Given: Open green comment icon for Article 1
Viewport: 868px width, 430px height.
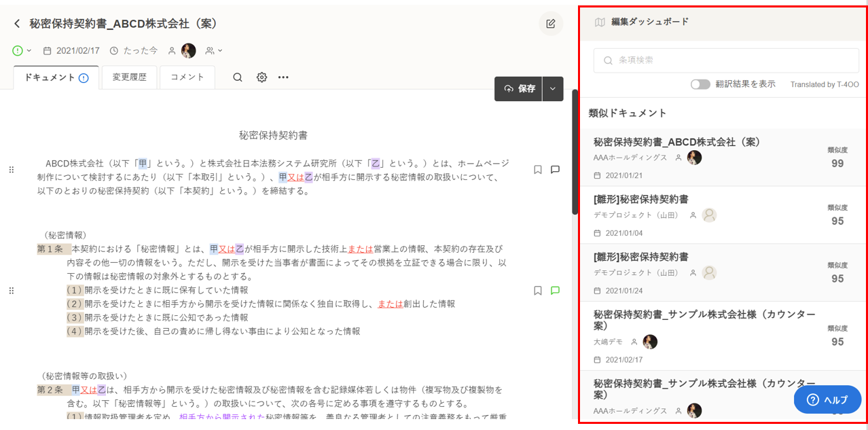Looking at the screenshot, I should point(555,291).
